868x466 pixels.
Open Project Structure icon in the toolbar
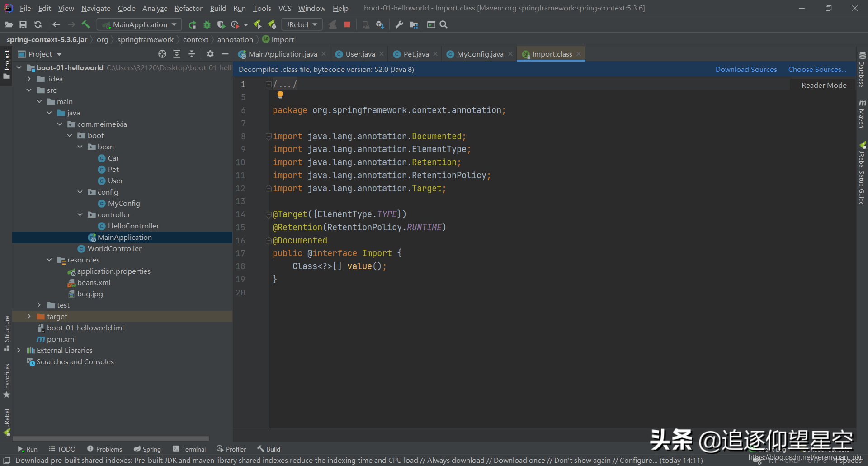[x=414, y=24]
